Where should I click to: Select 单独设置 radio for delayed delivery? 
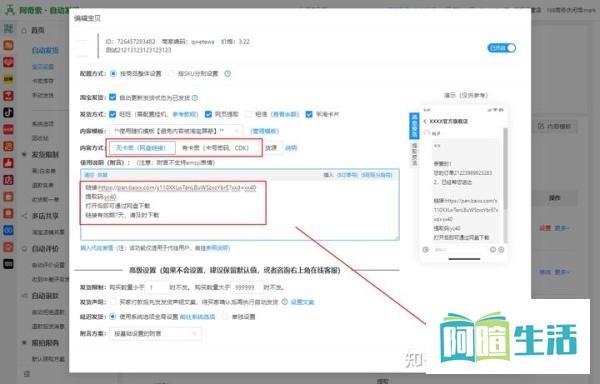click(x=225, y=316)
